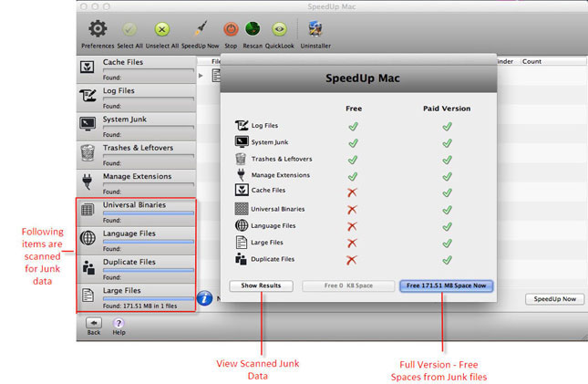Click SpeedUp Now button at bottom right
Image resolution: width=588 pixels, height=384 pixels.
(x=554, y=299)
